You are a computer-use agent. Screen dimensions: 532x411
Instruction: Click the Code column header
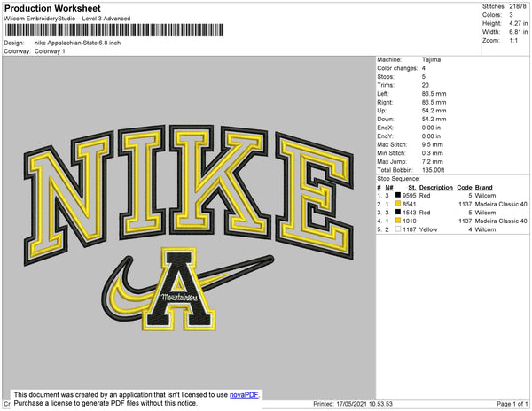pos(465,188)
